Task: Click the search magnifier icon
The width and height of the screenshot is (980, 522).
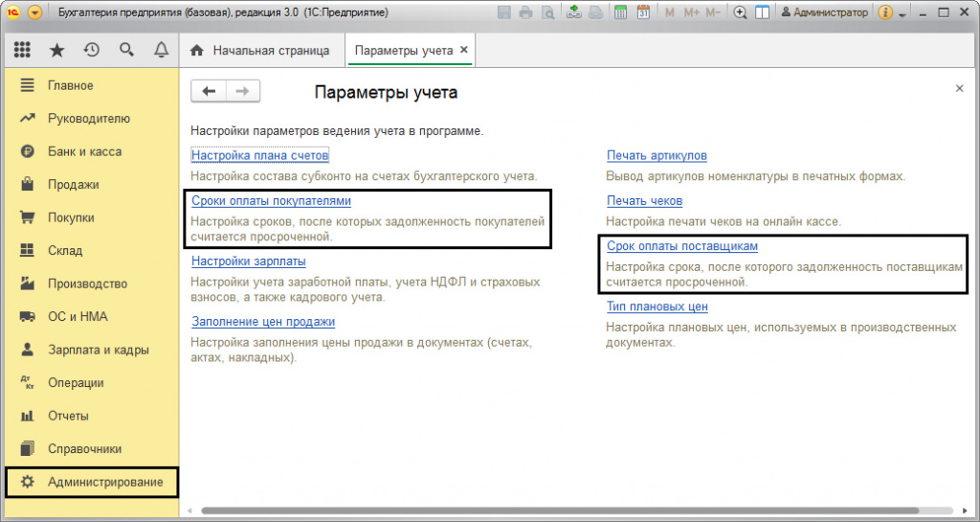Action: (x=126, y=50)
